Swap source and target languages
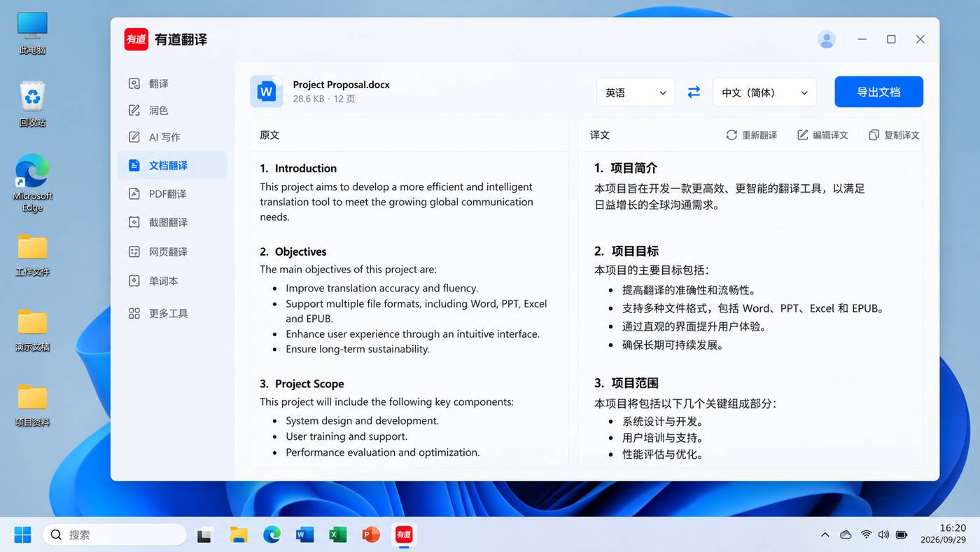Screen dimensions: 980x552 694,92
